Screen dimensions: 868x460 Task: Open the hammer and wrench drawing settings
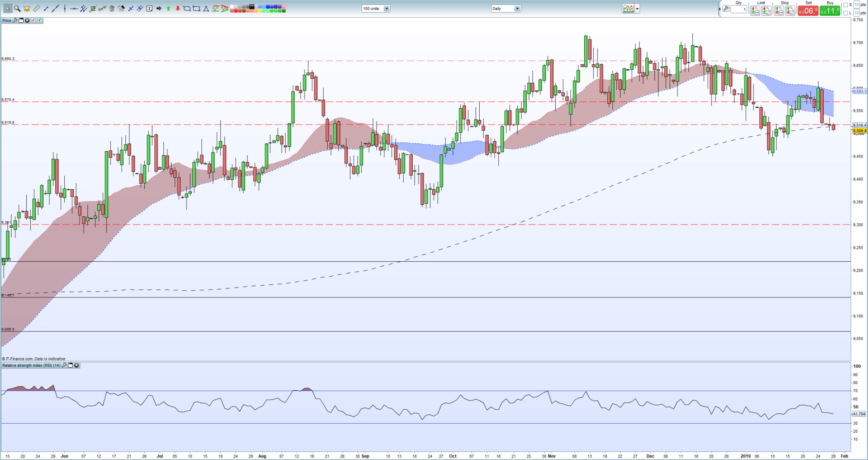pyautogui.click(x=121, y=8)
